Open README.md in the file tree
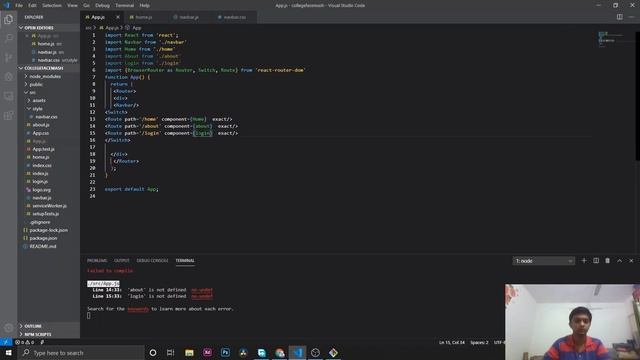Image resolution: width=640 pixels, height=360 pixels. [43, 247]
